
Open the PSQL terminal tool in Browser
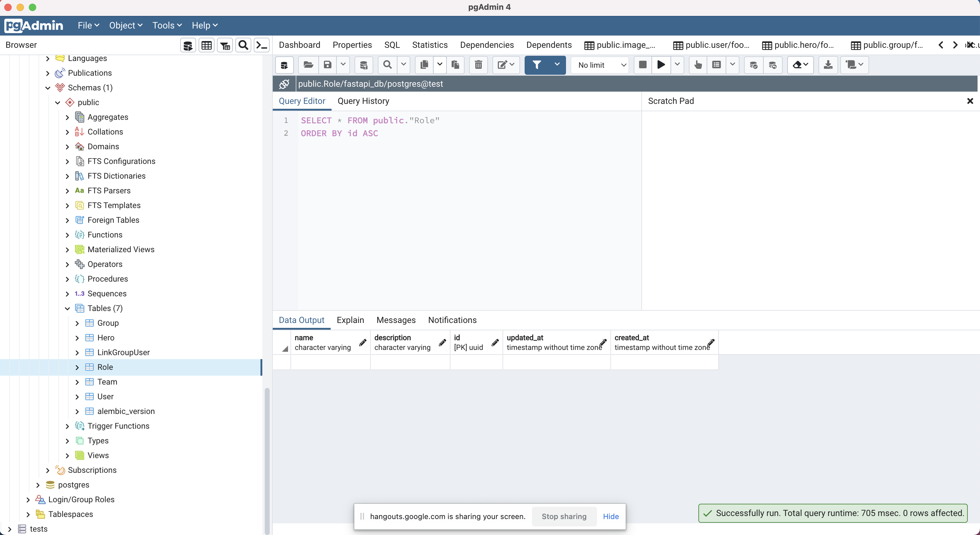262,45
